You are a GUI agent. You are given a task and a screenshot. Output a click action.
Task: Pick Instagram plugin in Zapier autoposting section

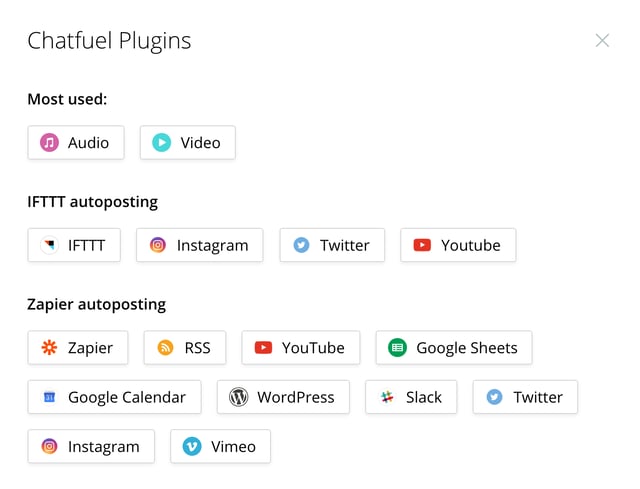coord(91,447)
